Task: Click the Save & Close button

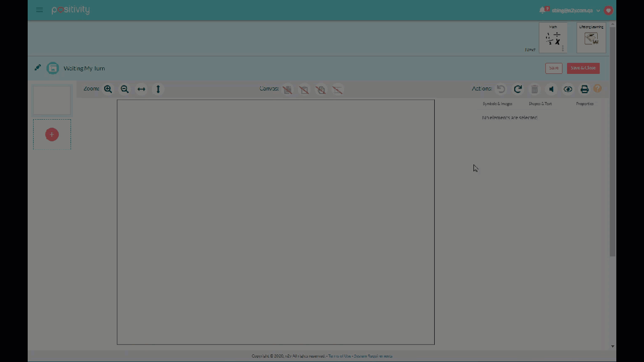Action: click(583, 68)
